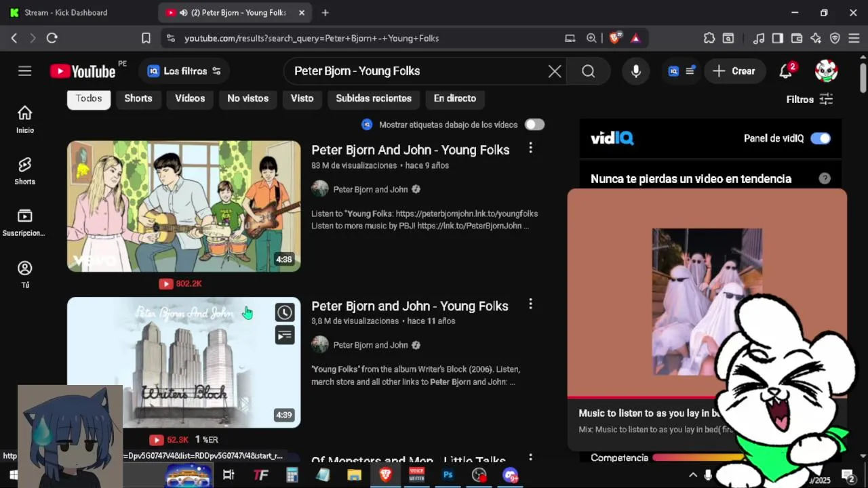This screenshot has height=488, width=868.
Task: Open Brave VPN shield icon
Action: point(835,38)
